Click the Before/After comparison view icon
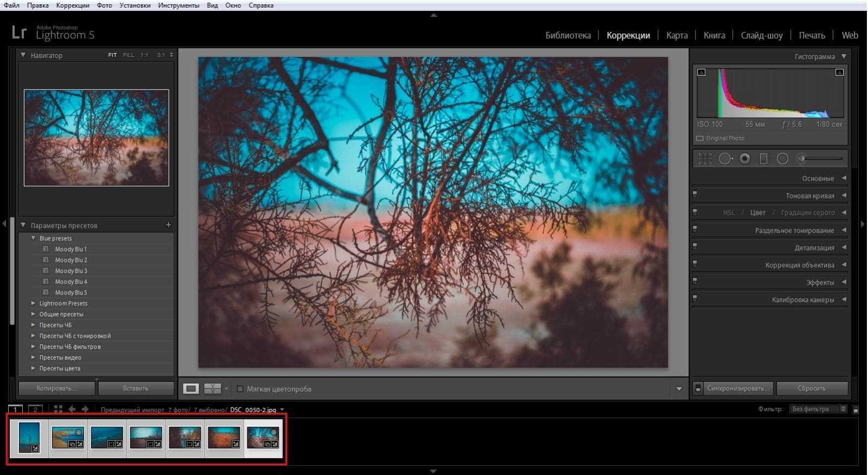868x475 pixels. [x=212, y=389]
